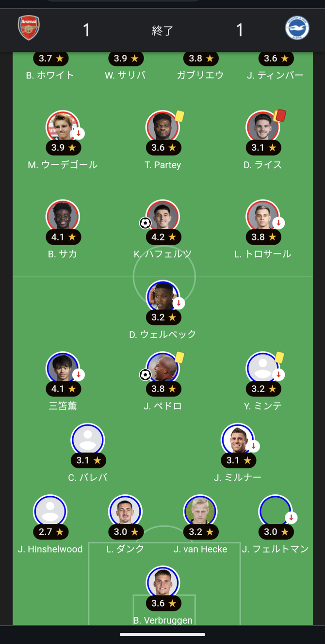Open J. van Hecke player photo

[200, 511]
